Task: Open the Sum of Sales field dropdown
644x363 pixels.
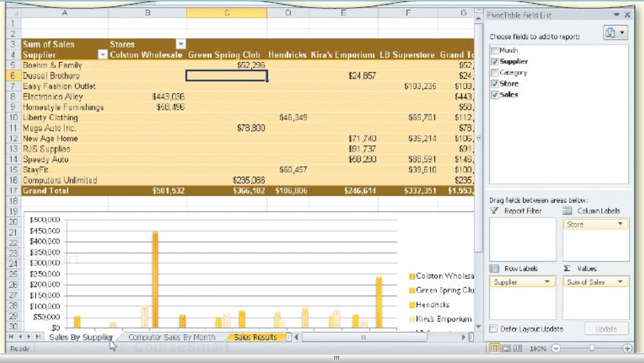Action: [x=620, y=282]
